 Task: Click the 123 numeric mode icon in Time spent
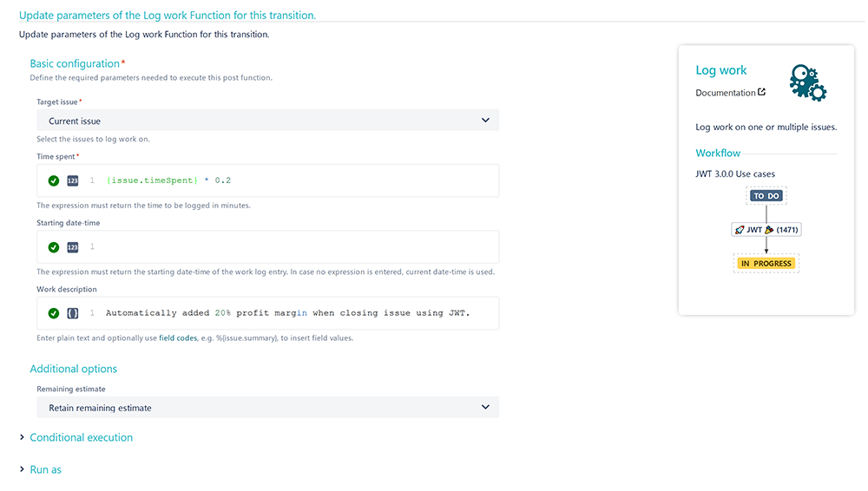pos(73,180)
